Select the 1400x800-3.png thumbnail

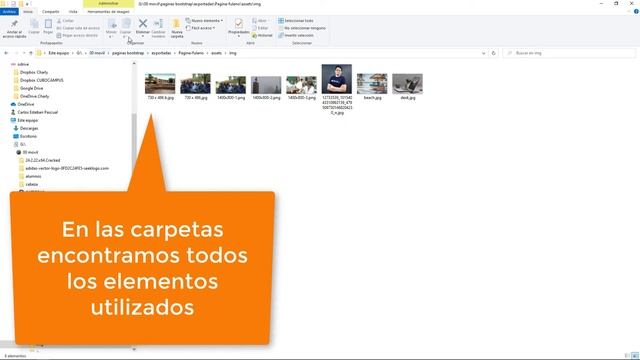pyautogui.click(x=302, y=84)
